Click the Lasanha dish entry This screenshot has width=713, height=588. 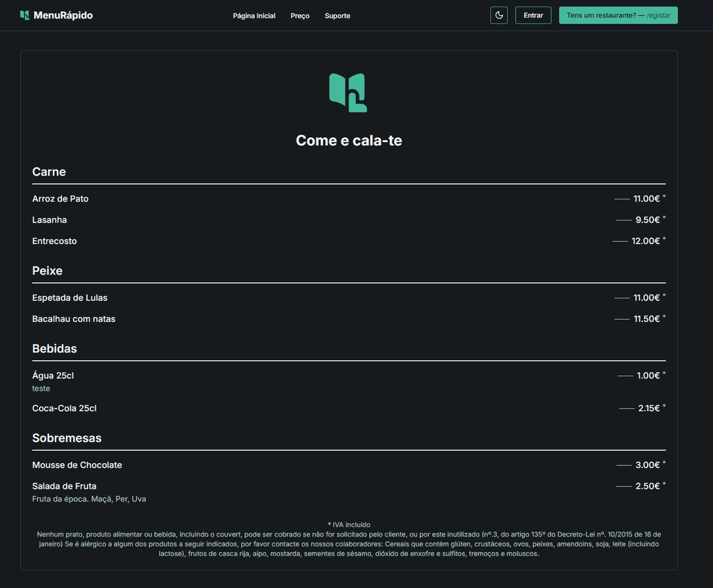coord(50,219)
